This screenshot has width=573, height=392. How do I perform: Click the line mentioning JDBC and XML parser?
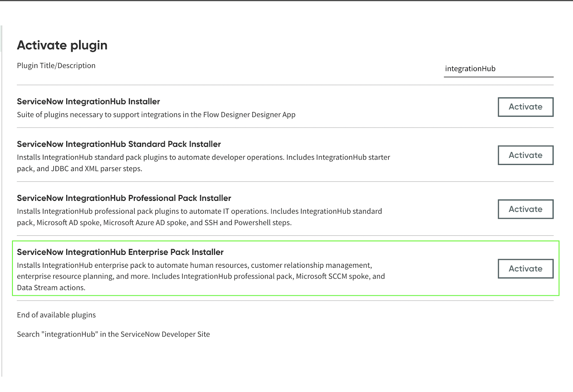pos(80,169)
